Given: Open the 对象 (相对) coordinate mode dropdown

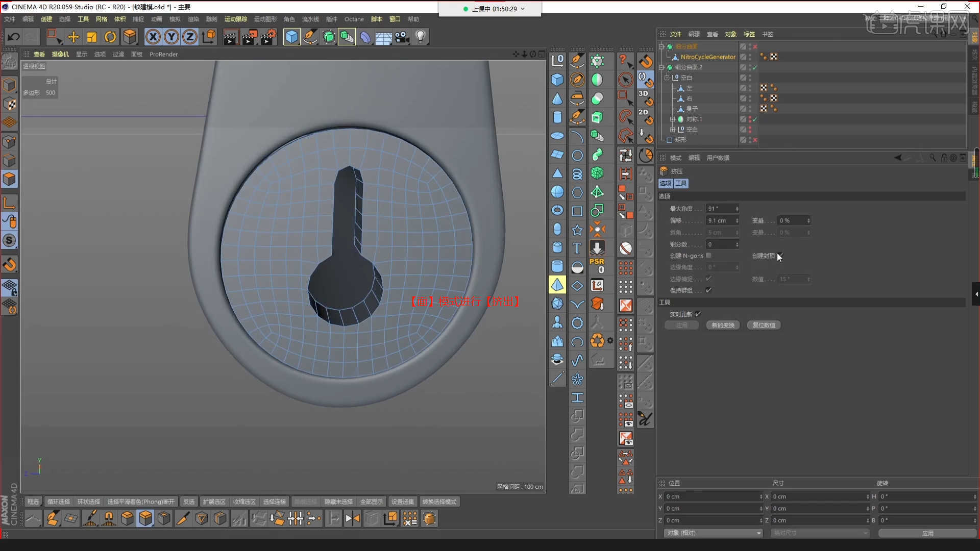Looking at the screenshot, I should pyautogui.click(x=714, y=533).
